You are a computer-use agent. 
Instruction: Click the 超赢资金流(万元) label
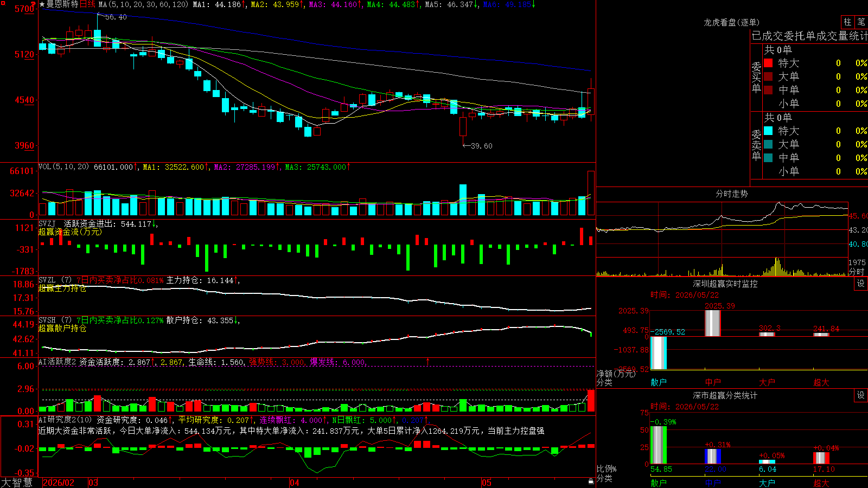point(70,232)
